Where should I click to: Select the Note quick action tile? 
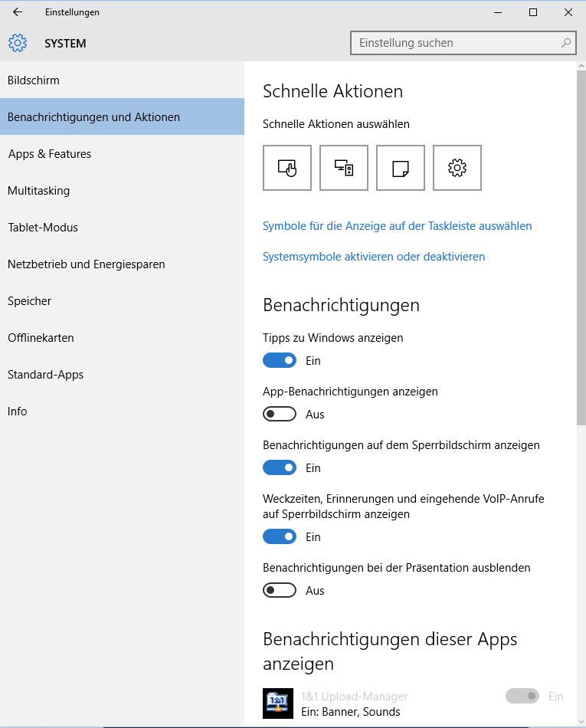pos(401,168)
